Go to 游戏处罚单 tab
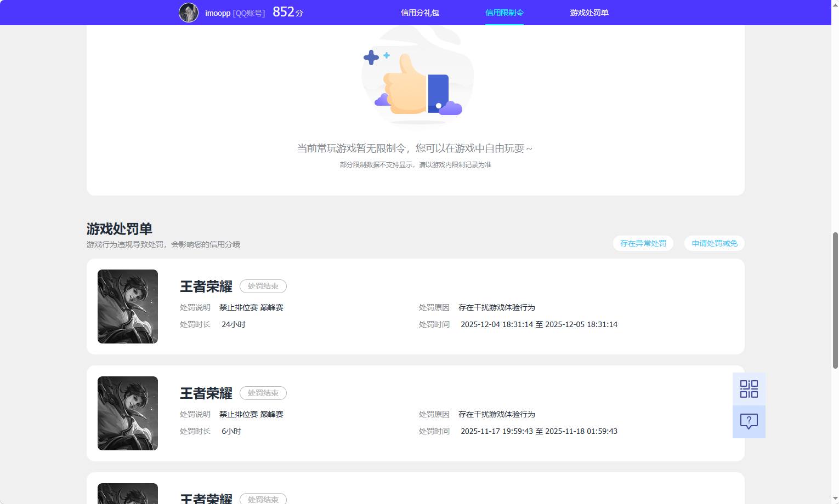 (589, 13)
